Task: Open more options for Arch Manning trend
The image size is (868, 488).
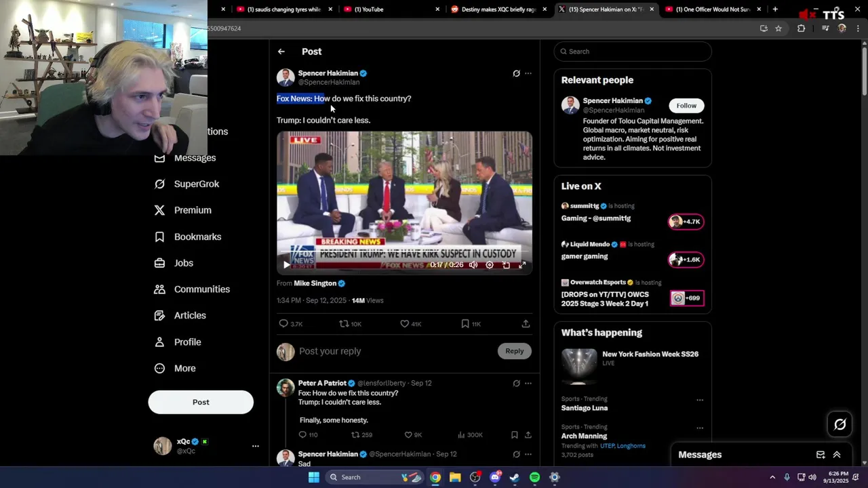Action: click(700, 428)
